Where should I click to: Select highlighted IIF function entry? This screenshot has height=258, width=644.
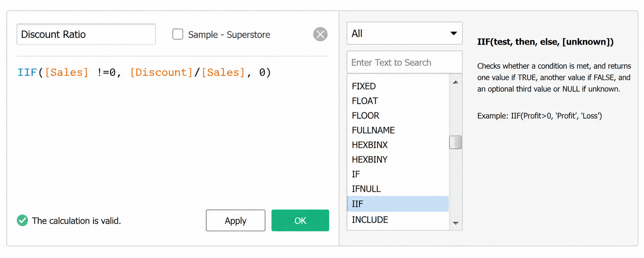coord(398,204)
